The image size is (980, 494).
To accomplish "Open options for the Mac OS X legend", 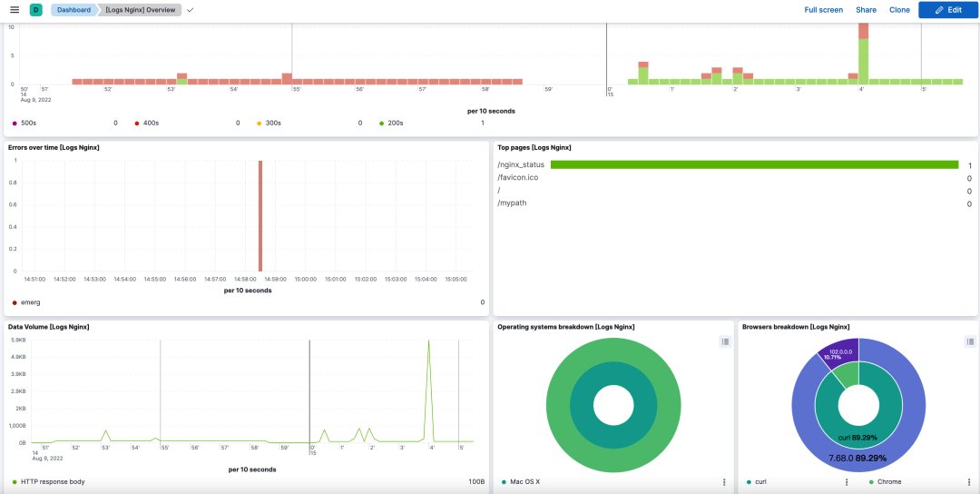I will [x=724, y=482].
